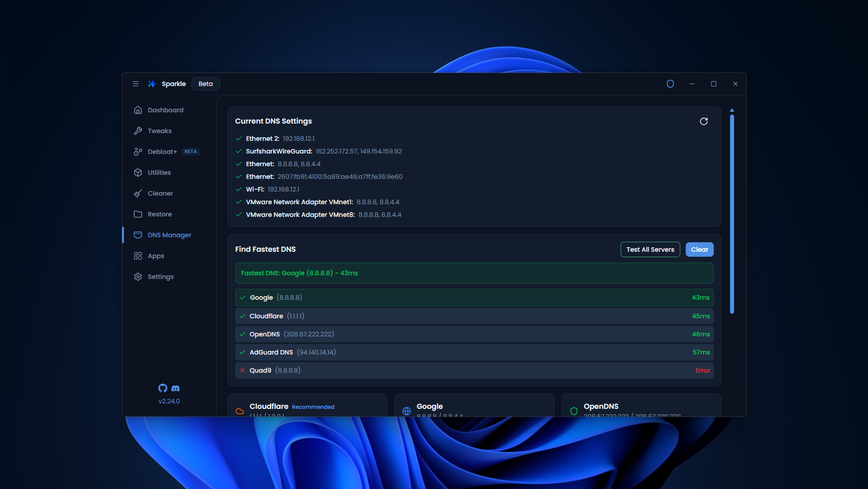Click the Dashboard home icon
This screenshot has width=868, height=489.
[x=138, y=110]
